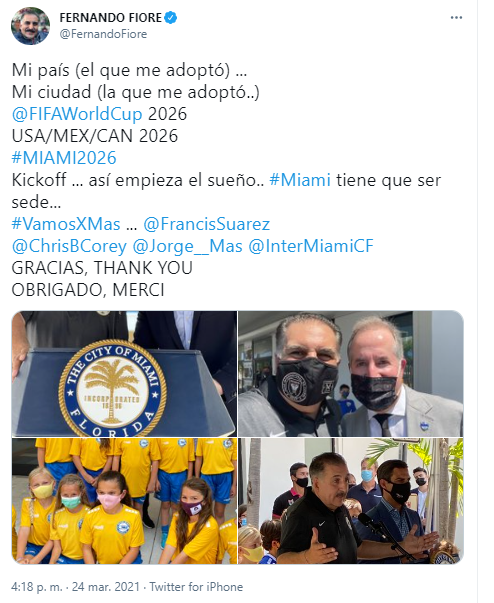Open the @Jorge__Mas mention
Image resolution: width=494 pixels, height=603 pixels.
[187, 246]
